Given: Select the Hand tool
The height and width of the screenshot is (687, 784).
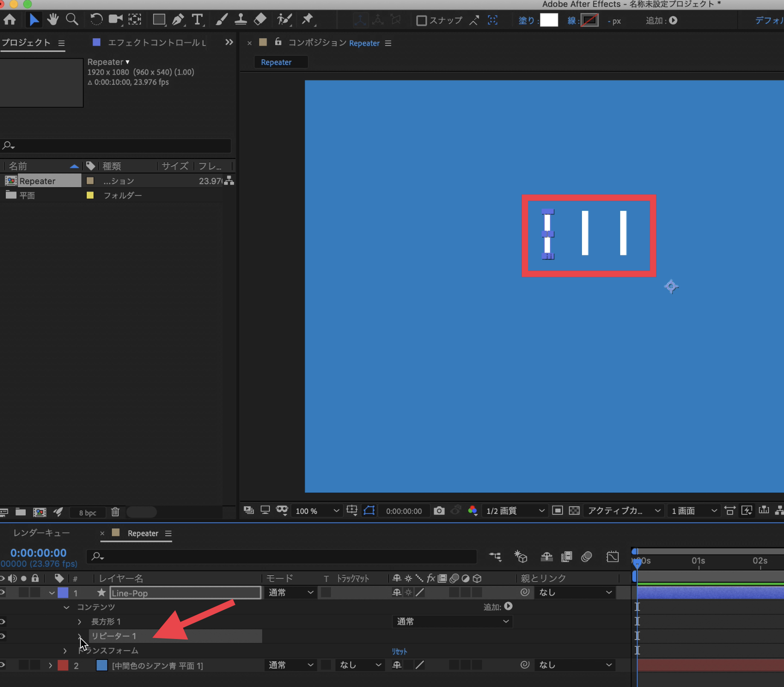Looking at the screenshot, I should coord(53,20).
